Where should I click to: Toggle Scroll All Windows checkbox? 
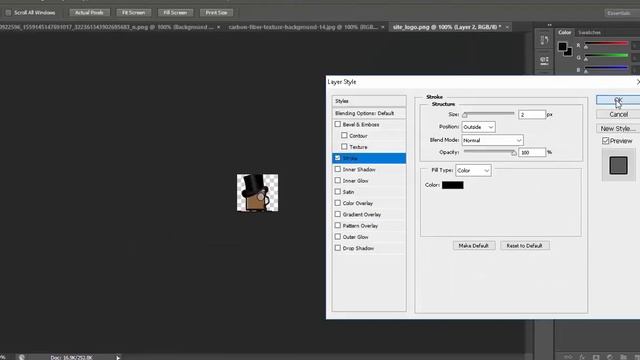[x=8, y=13]
